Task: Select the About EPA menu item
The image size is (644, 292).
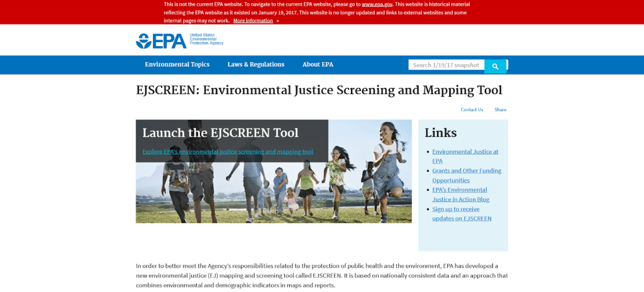Action: pyautogui.click(x=318, y=65)
